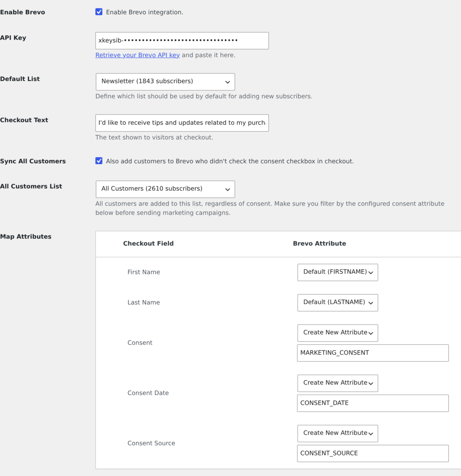Click the Consent Source field label
Screen dimensions: 461x476
(x=151, y=443)
